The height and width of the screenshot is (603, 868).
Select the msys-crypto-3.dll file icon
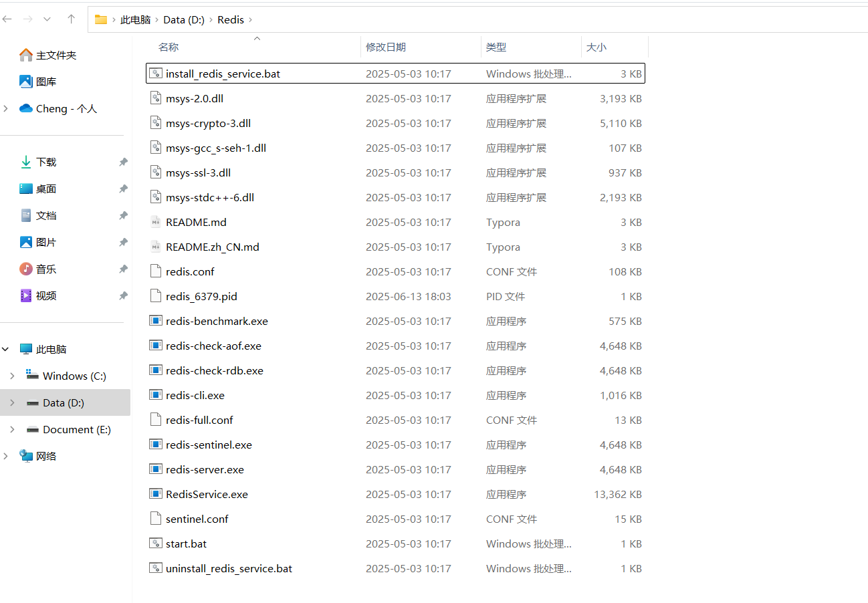[x=155, y=123]
